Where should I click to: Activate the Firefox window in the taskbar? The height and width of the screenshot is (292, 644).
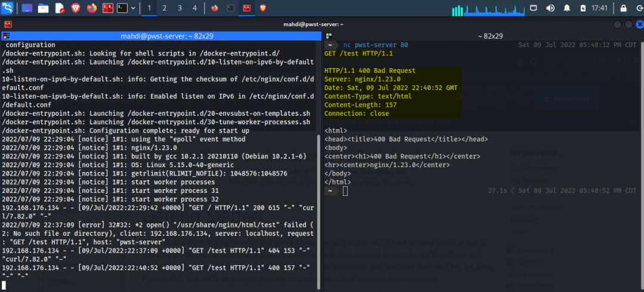click(215, 8)
